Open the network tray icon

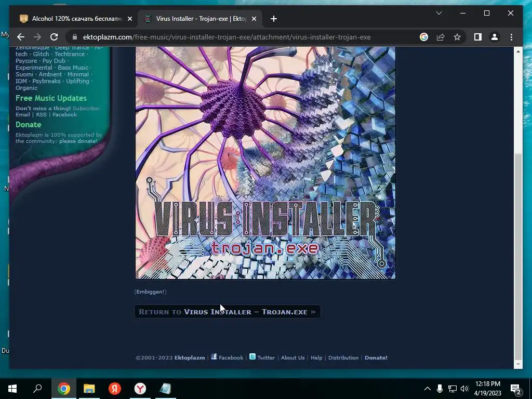tap(453, 389)
